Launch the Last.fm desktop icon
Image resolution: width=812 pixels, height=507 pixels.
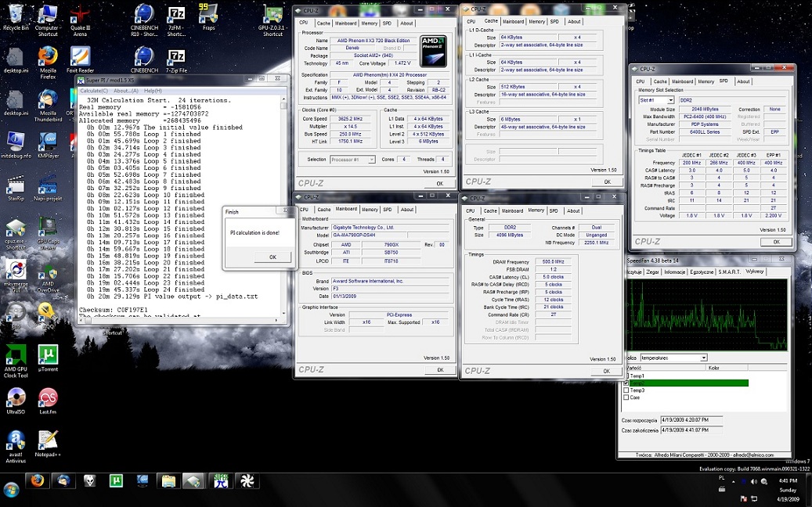48,401
